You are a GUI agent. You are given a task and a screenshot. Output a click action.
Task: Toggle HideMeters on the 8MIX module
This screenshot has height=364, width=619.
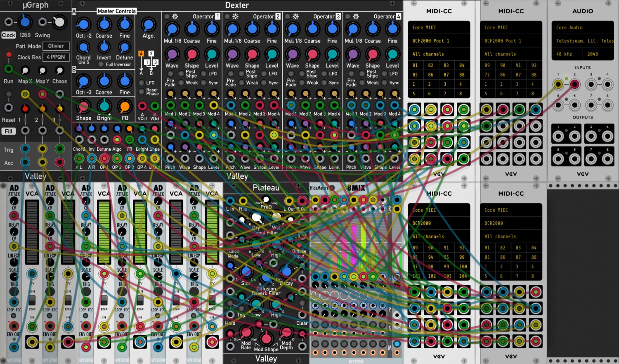(x=332, y=188)
